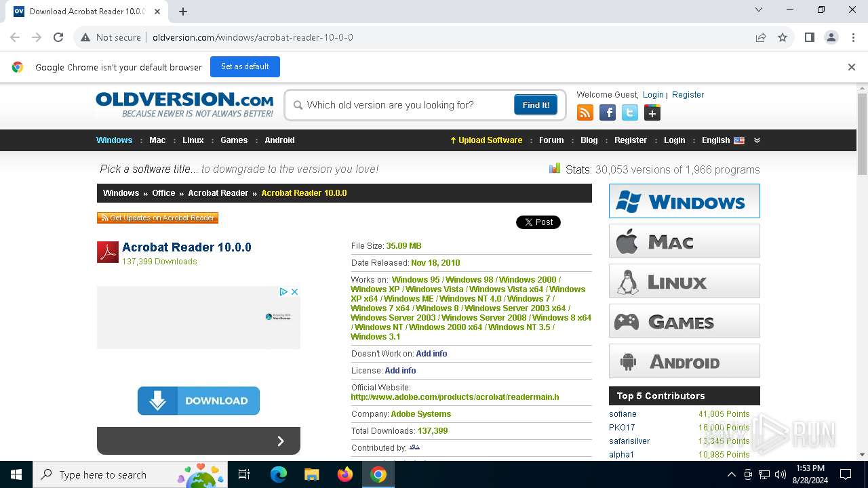Image resolution: width=868 pixels, height=488 pixels.
Task: Click the share page icon in address bar
Action: (761, 37)
